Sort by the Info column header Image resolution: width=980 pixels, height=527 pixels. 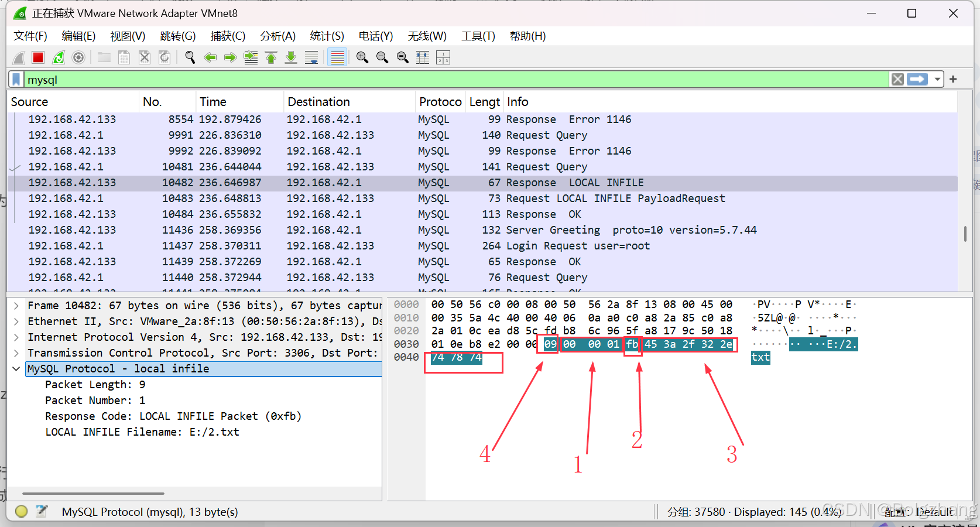point(730,102)
